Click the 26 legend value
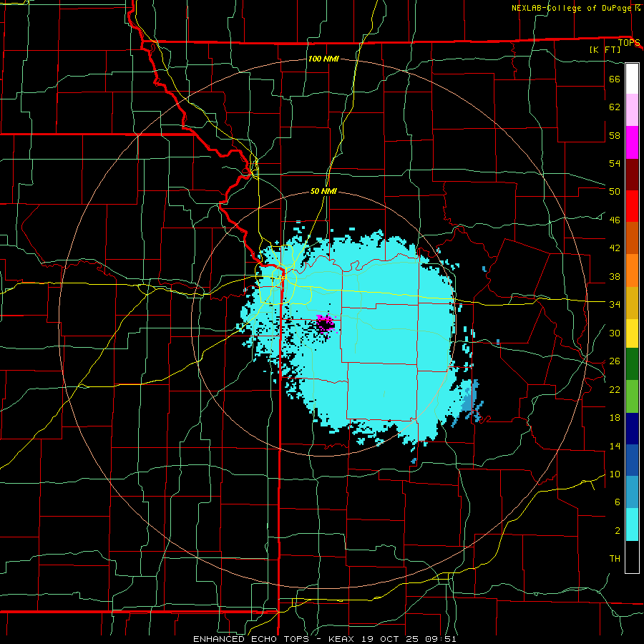The image size is (644, 644). 615,361
